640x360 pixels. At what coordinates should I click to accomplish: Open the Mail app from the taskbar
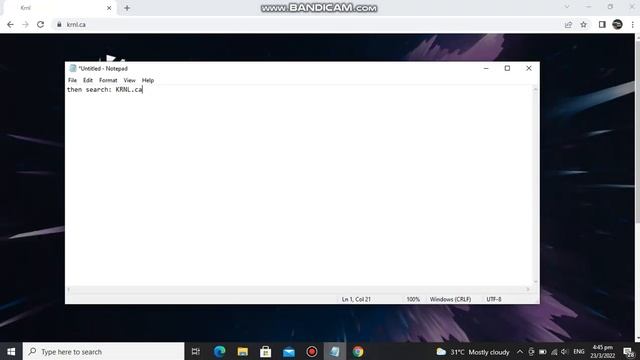pyautogui.click(x=289, y=351)
